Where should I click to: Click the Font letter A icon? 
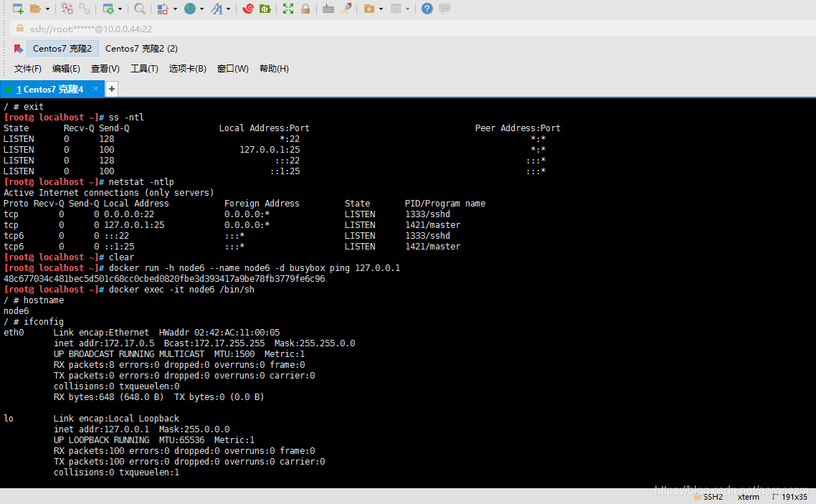[x=217, y=9]
